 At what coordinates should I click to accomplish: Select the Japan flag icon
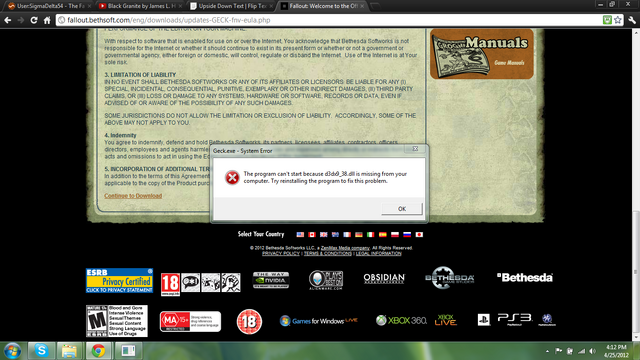pos(419,235)
